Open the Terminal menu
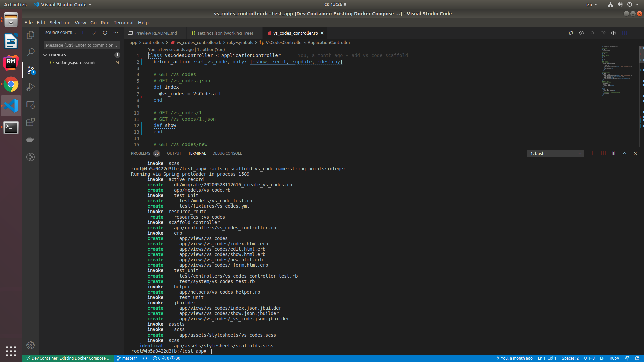 tap(123, 22)
